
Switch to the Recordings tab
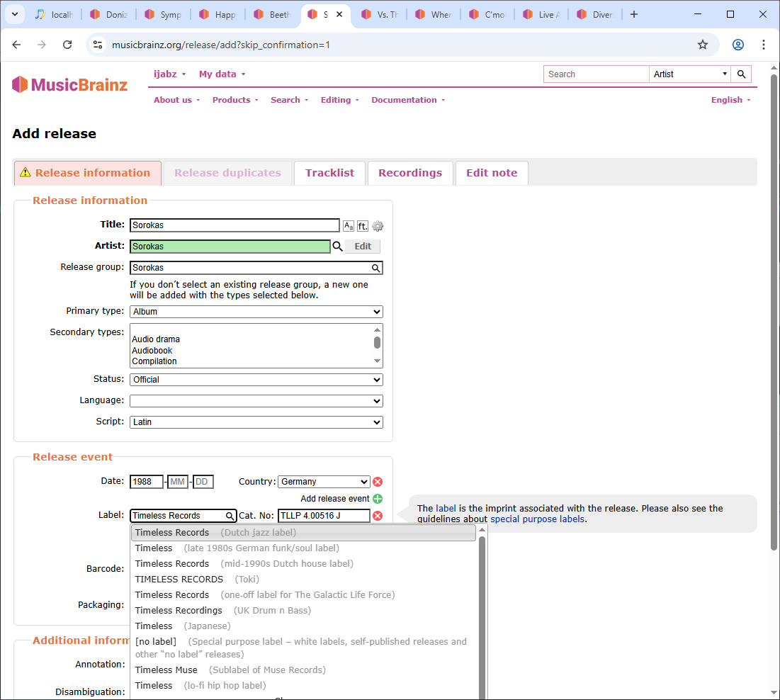(x=410, y=173)
